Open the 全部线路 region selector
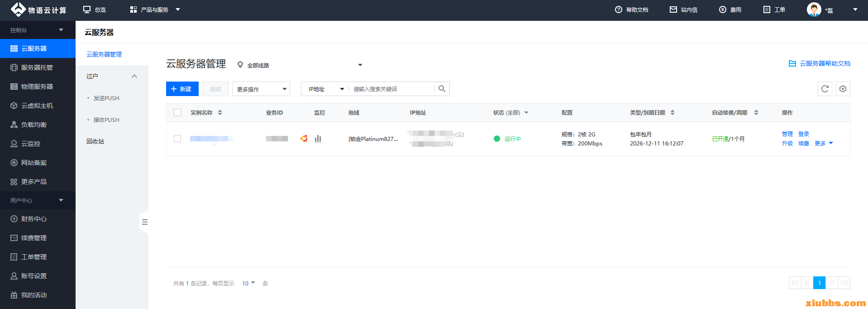Screen dimensions: 868x309 click(x=300, y=65)
